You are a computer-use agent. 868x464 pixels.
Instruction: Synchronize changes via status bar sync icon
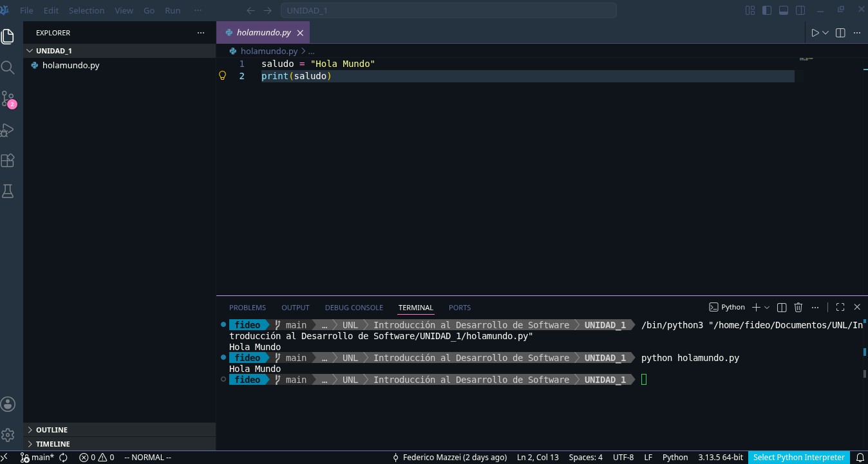(x=64, y=458)
